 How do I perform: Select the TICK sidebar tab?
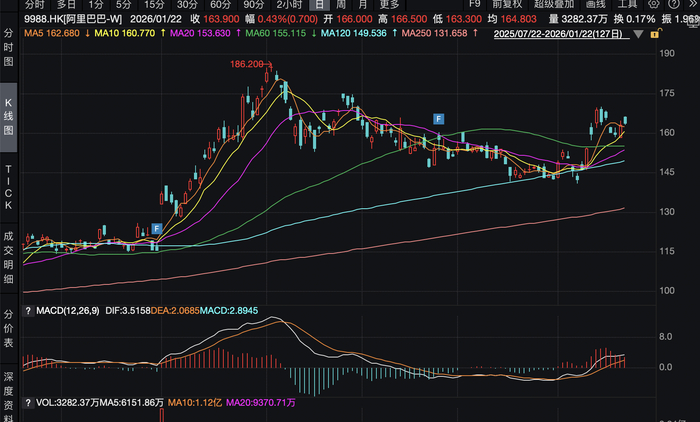click(x=8, y=187)
